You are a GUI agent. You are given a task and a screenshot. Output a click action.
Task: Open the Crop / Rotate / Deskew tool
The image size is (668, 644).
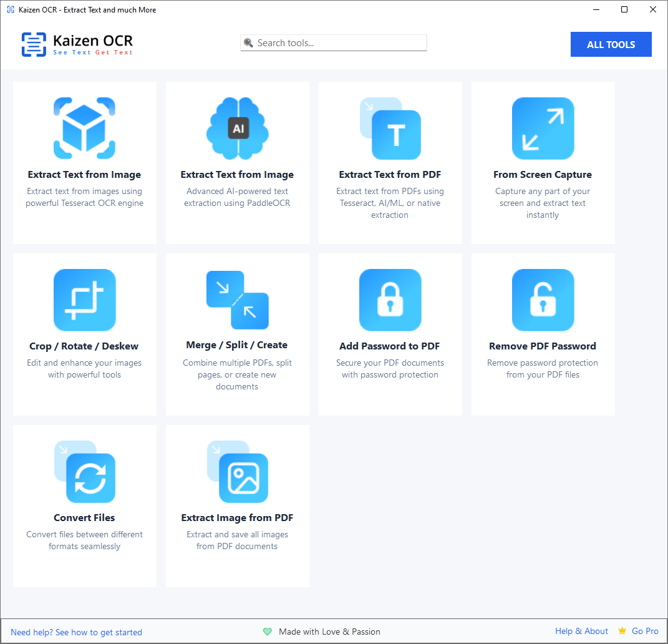click(x=84, y=334)
